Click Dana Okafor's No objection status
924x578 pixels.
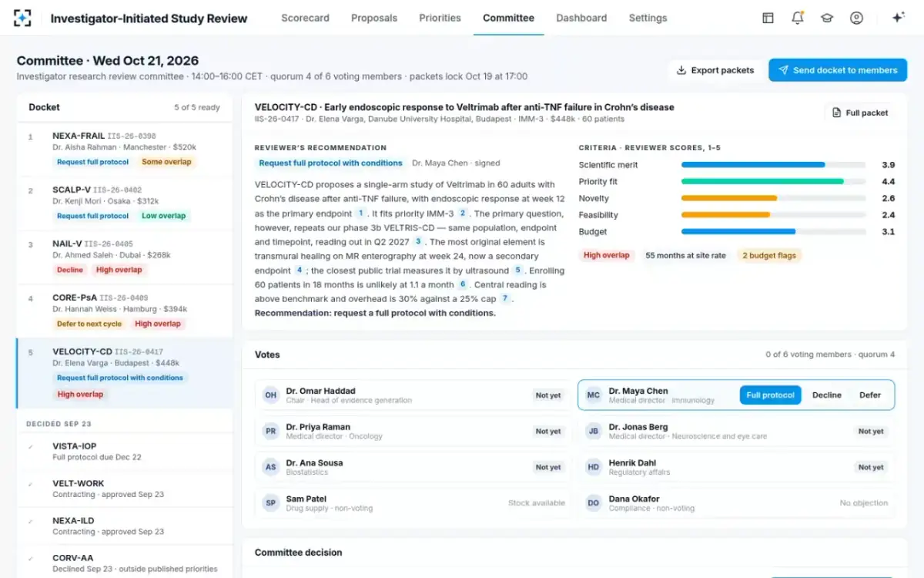coord(864,503)
